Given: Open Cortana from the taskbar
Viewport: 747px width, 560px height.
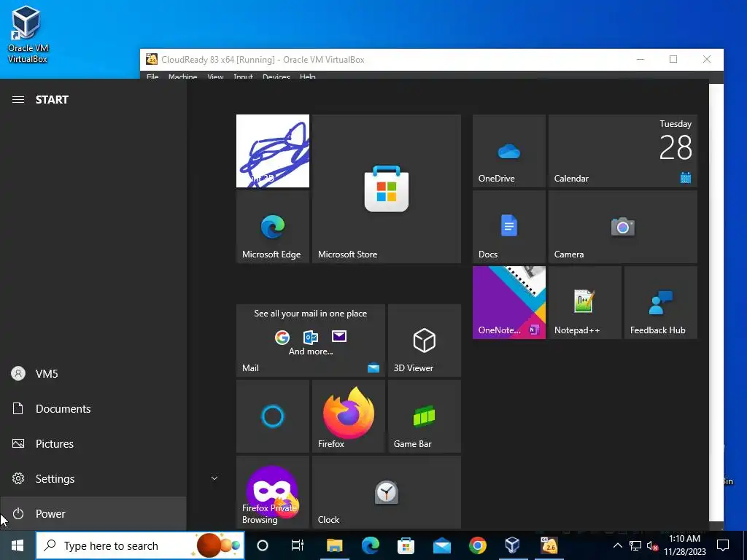Looking at the screenshot, I should tap(263, 545).
